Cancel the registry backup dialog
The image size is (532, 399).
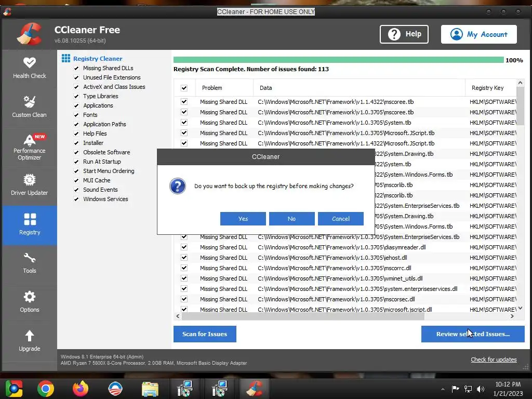point(341,219)
